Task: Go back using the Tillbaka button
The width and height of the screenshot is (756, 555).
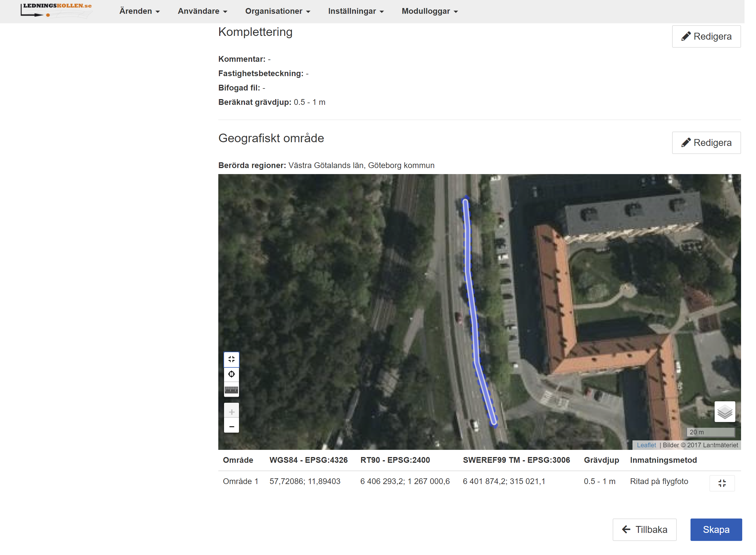Action: click(644, 529)
